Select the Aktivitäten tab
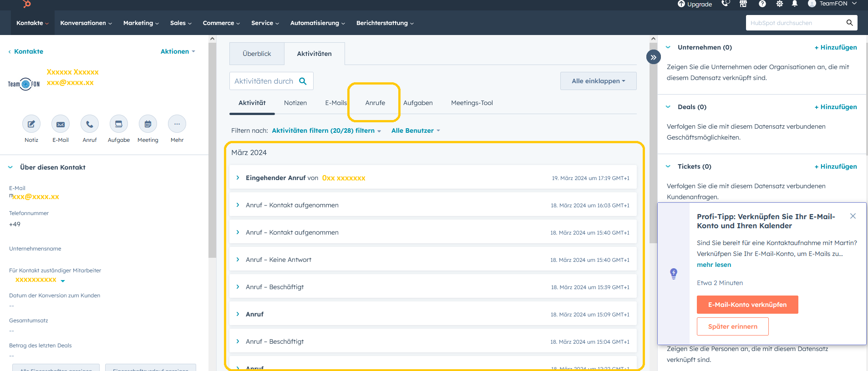 click(x=314, y=54)
